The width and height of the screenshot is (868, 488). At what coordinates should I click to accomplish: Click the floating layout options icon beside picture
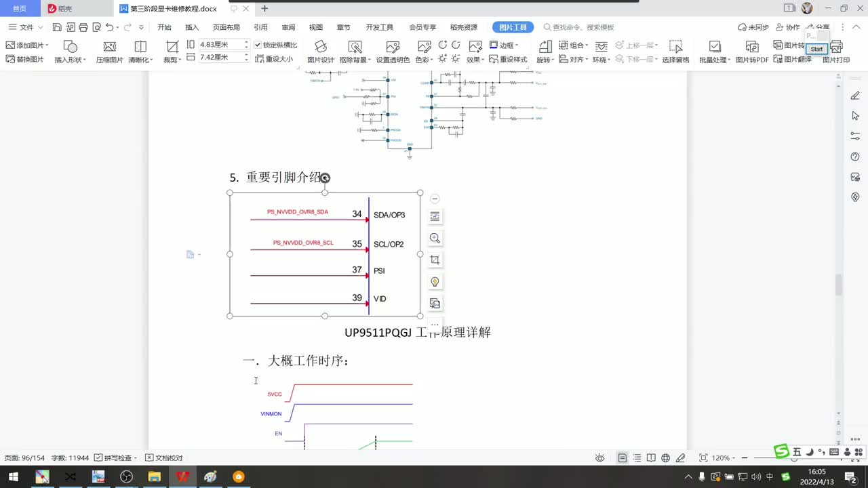coord(435,216)
